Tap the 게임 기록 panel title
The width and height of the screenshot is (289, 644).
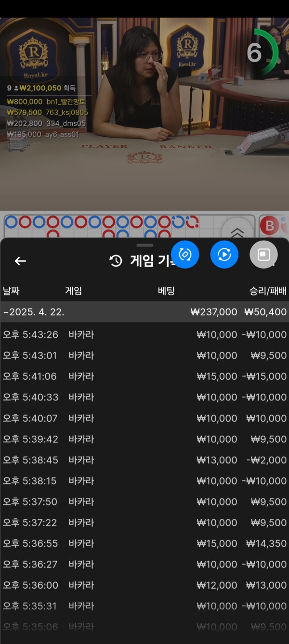coord(154,261)
